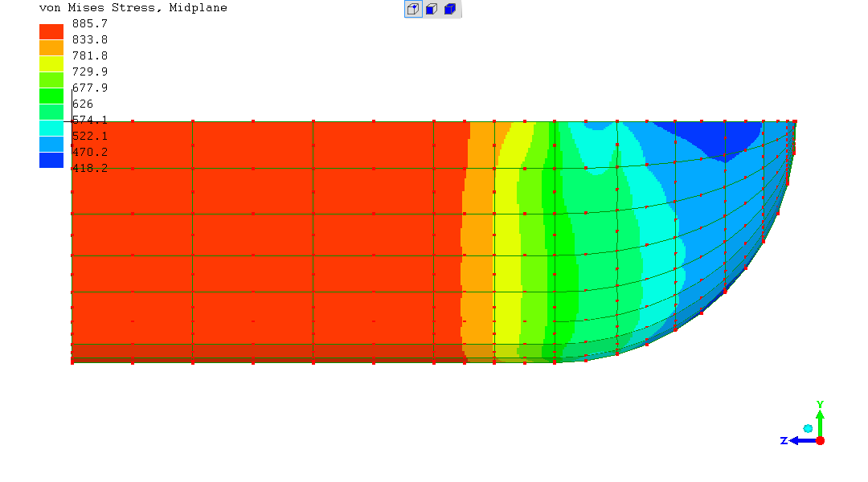This screenshot has width=868, height=482.
Task: Click the orange stress contour band
Action: coord(477,241)
